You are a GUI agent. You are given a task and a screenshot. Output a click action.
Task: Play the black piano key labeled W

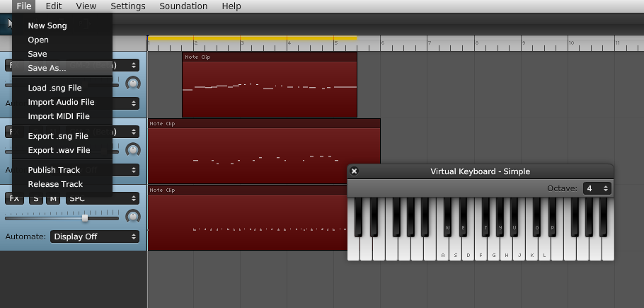447,217
